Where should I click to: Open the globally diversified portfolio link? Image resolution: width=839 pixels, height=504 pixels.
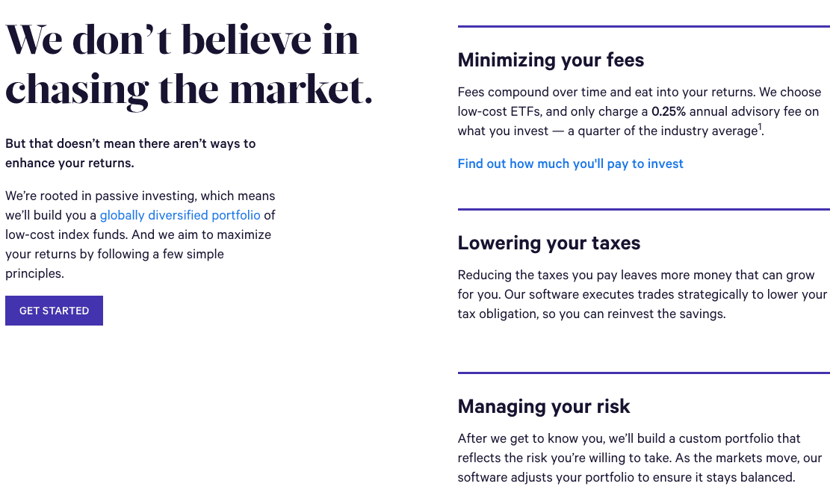[x=180, y=215]
